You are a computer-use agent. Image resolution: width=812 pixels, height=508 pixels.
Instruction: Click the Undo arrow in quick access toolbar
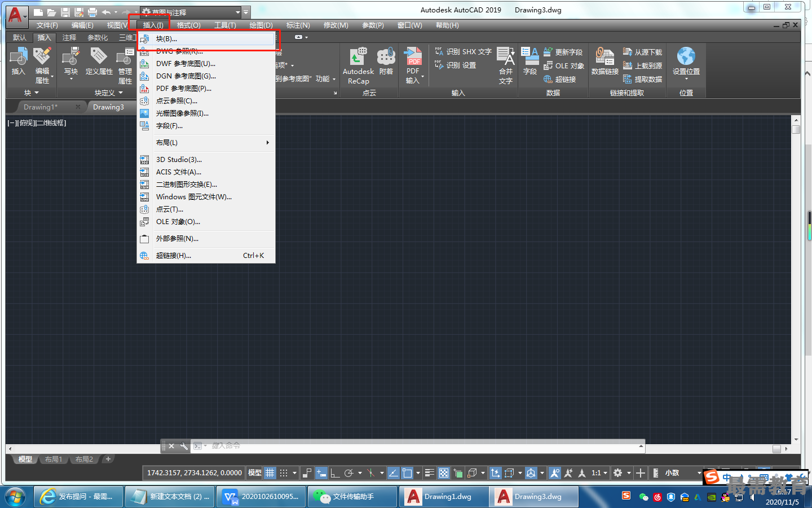coord(106,12)
